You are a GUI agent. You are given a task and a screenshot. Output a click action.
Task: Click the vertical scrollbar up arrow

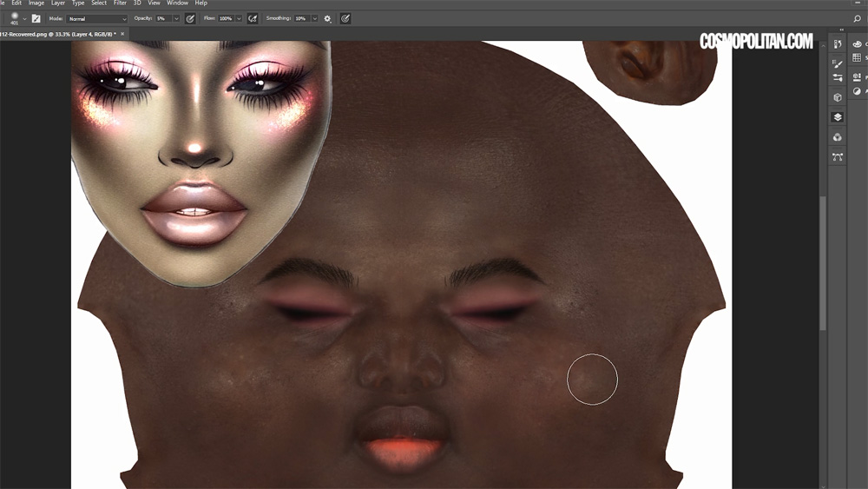[823, 45]
